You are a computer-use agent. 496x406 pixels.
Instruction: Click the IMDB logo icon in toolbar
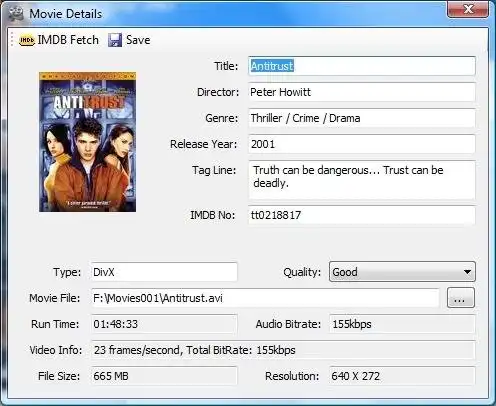pyautogui.click(x=27, y=40)
